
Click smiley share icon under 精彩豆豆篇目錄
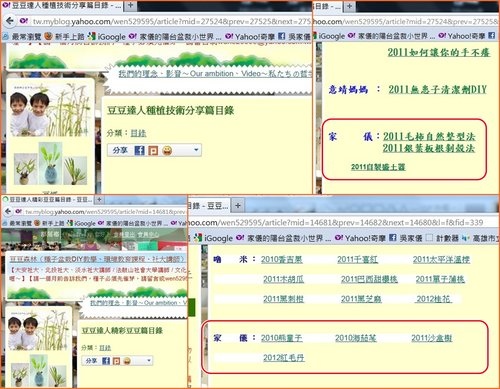pyautogui.click(x=127, y=361)
